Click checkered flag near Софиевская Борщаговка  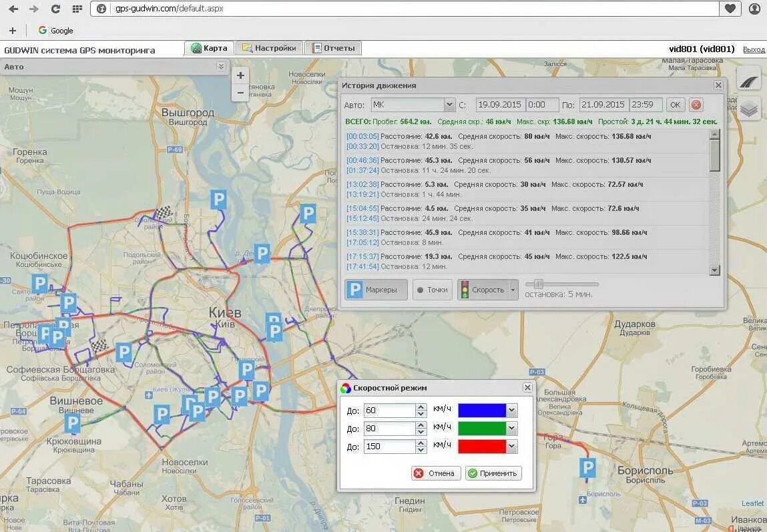pyautogui.click(x=99, y=346)
